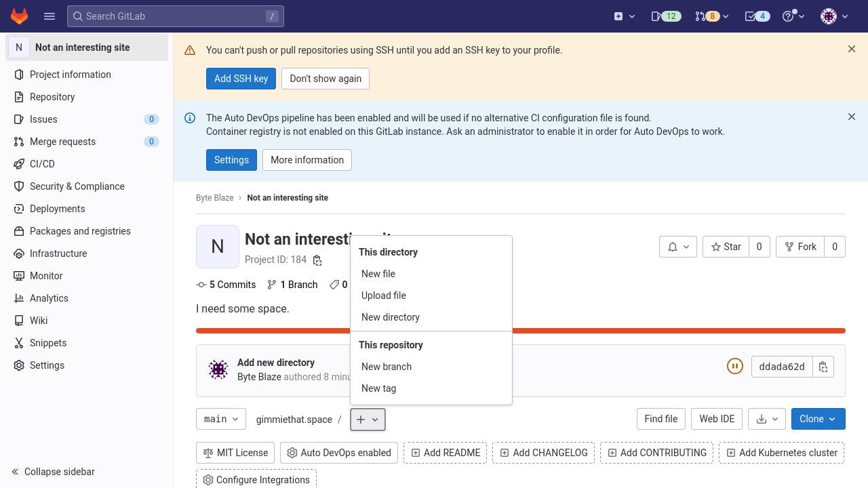Go to Merge requests in sidebar

(87, 142)
